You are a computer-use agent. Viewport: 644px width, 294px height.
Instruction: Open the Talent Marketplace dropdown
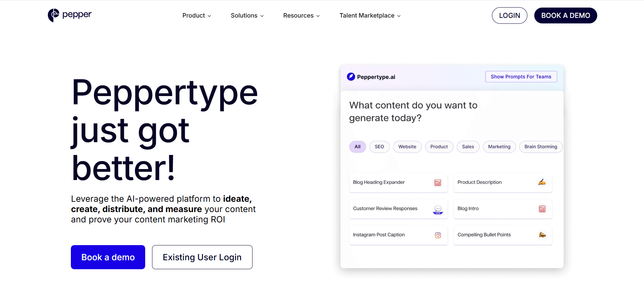[x=370, y=15]
